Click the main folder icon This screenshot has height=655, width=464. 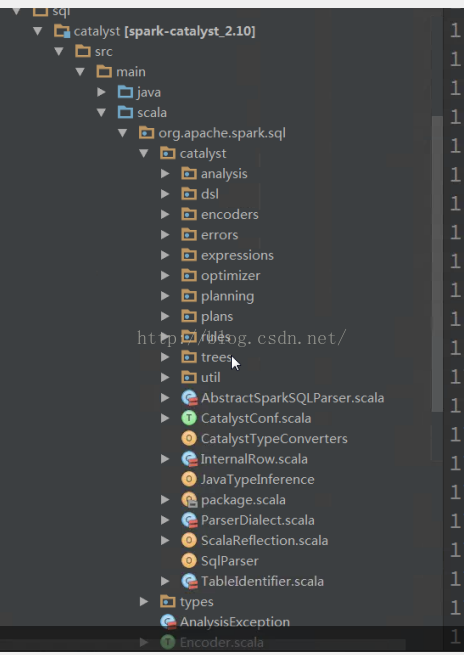tap(104, 72)
